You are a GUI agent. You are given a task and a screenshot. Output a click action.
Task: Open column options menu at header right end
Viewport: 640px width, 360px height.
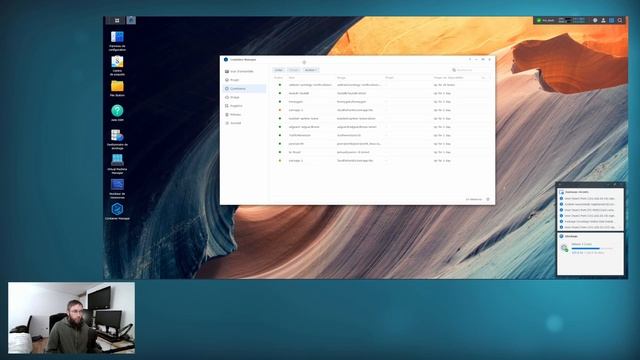(484, 78)
